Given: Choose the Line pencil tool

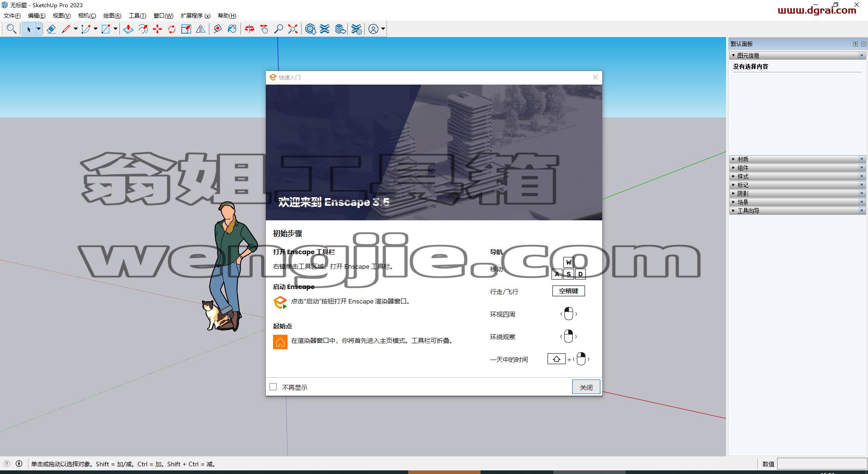Looking at the screenshot, I should click(66, 29).
